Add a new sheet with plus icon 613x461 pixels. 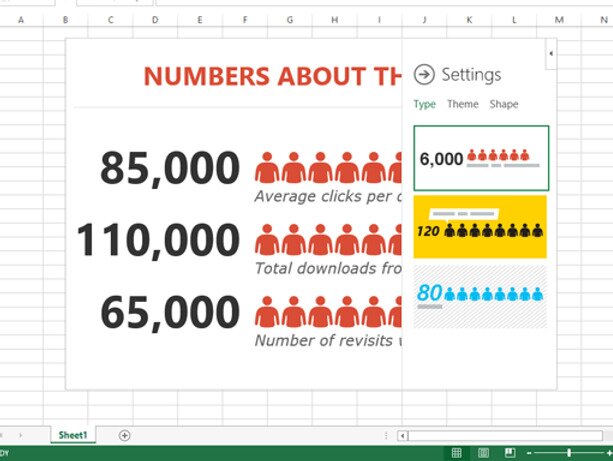pos(124,435)
